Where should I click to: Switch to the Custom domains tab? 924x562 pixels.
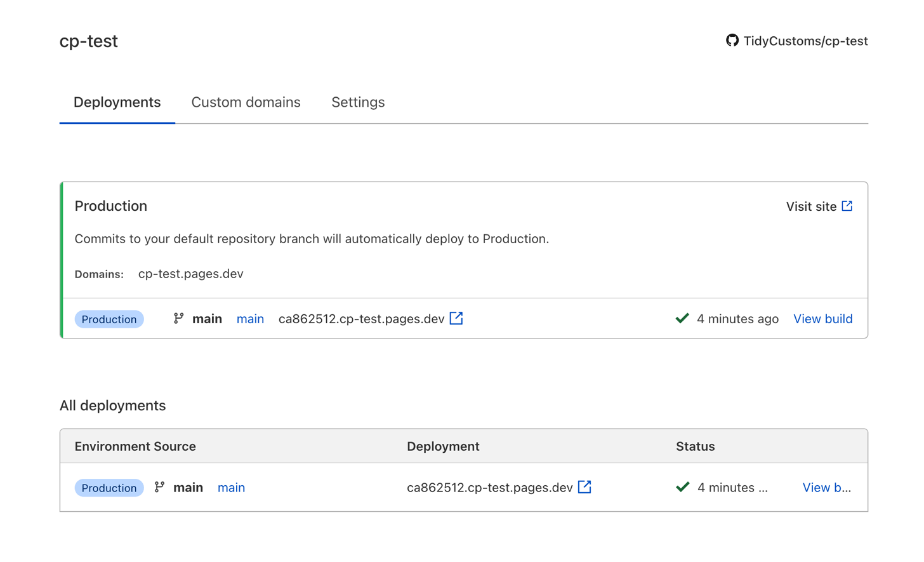tap(246, 102)
